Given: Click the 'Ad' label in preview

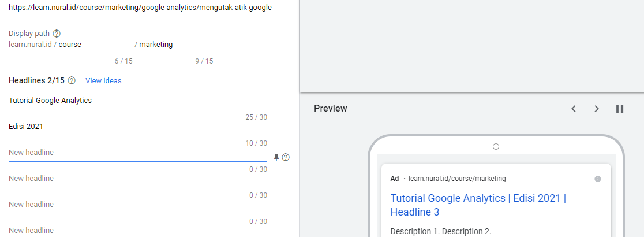Looking at the screenshot, I should (395, 179).
